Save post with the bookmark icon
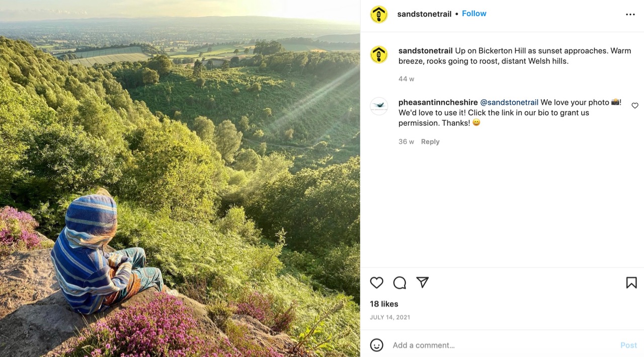 (x=631, y=283)
